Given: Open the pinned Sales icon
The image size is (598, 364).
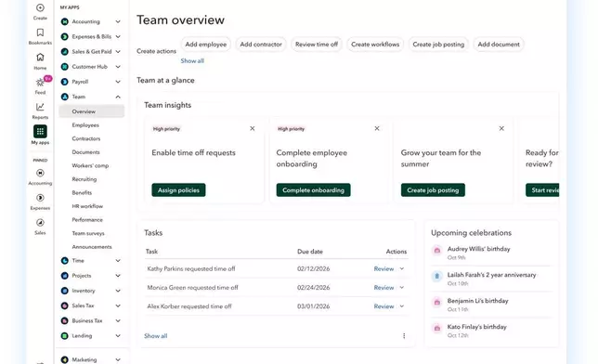Looking at the screenshot, I should tap(40, 223).
